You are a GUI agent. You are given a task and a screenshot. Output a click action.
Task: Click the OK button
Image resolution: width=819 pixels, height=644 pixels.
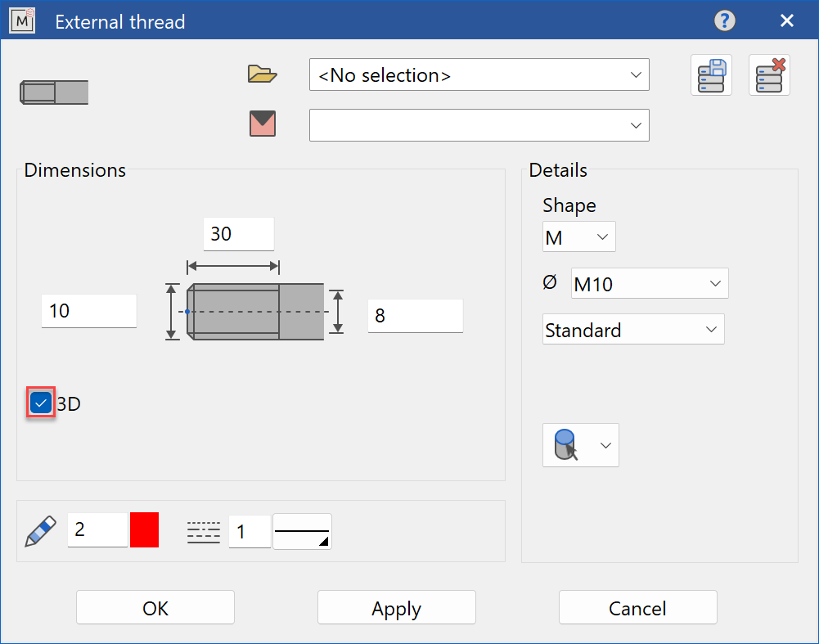tap(155, 607)
